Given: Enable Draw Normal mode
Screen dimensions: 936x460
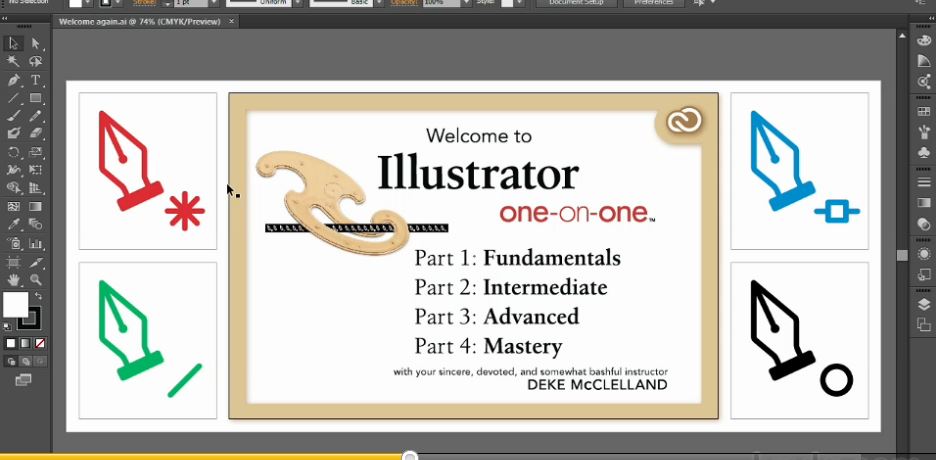Looking at the screenshot, I should click(x=11, y=361).
